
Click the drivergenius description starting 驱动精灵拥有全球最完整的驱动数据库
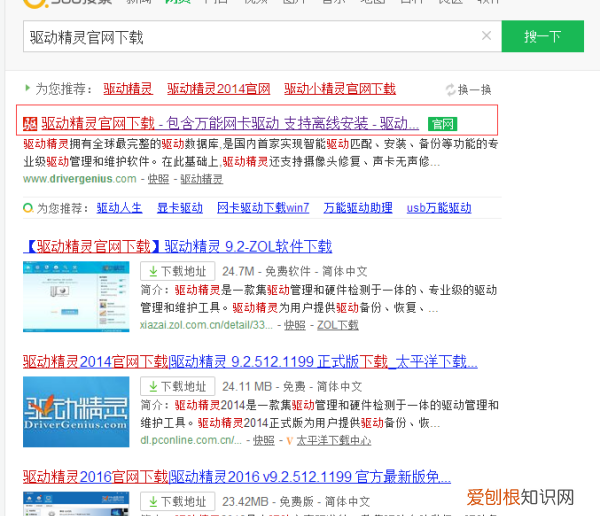[x=261, y=153]
